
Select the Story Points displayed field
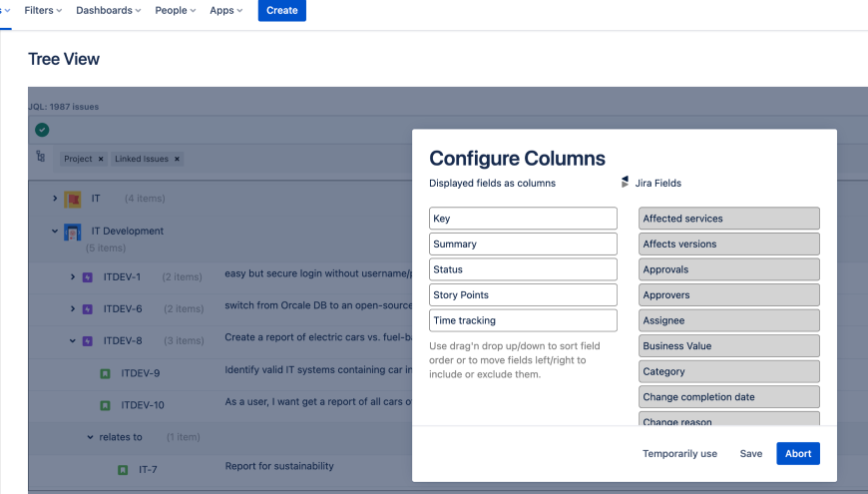(x=523, y=294)
